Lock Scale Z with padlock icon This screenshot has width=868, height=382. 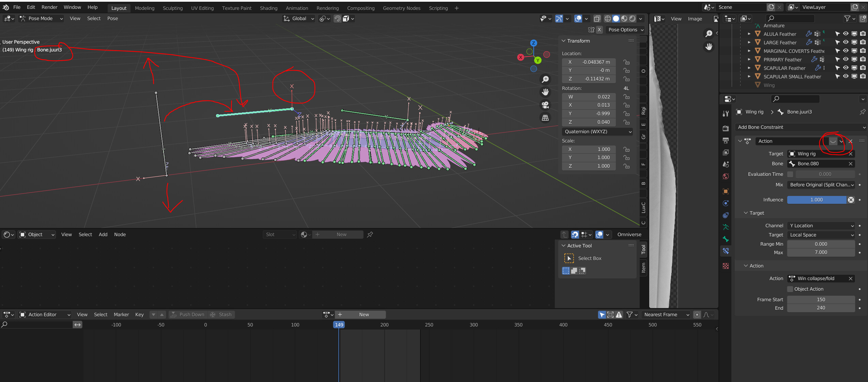(x=626, y=166)
